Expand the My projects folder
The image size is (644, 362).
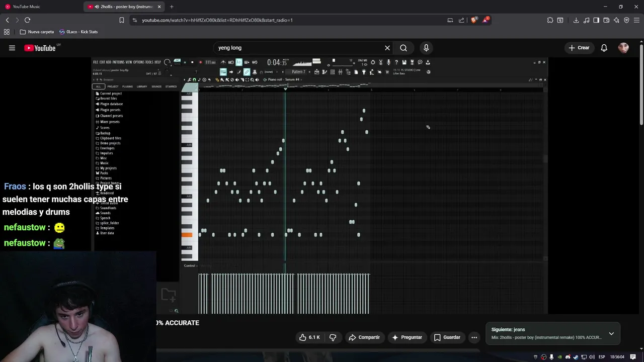(x=108, y=168)
